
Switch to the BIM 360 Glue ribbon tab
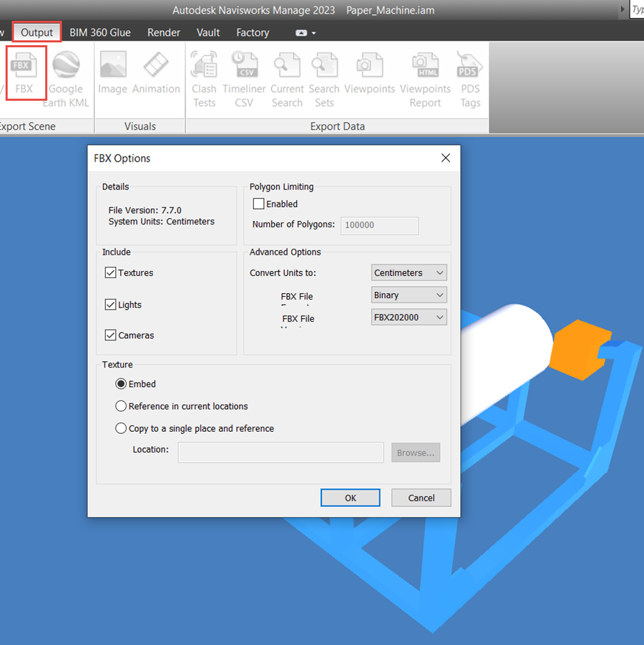coord(100,32)
